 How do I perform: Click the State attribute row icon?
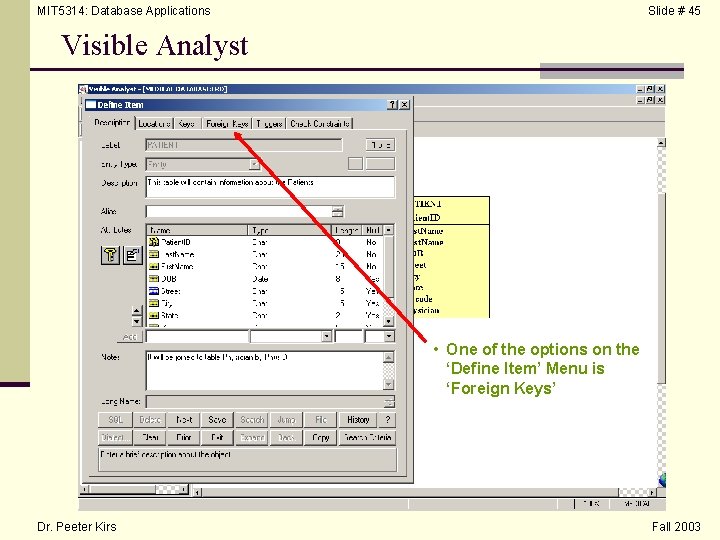[154, 315]
